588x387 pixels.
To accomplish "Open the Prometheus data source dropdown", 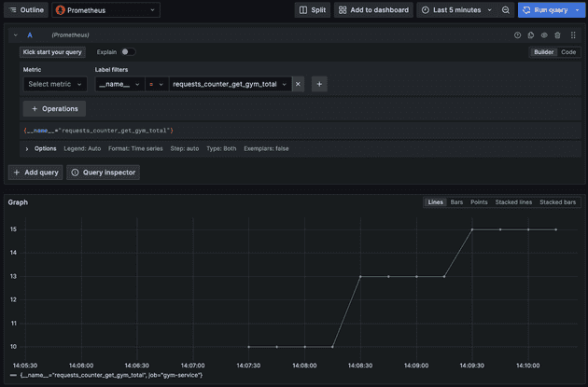I will coord(106,10).
